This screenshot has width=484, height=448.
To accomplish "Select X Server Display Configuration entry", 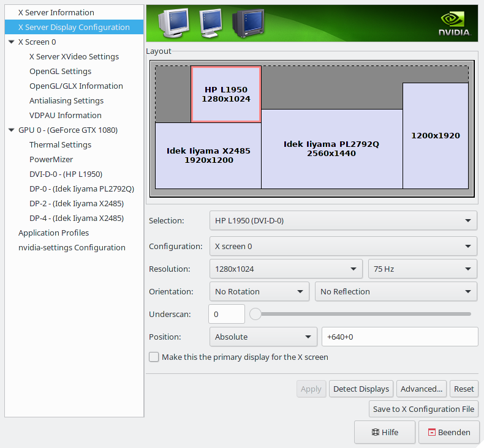I will [74, 27].
